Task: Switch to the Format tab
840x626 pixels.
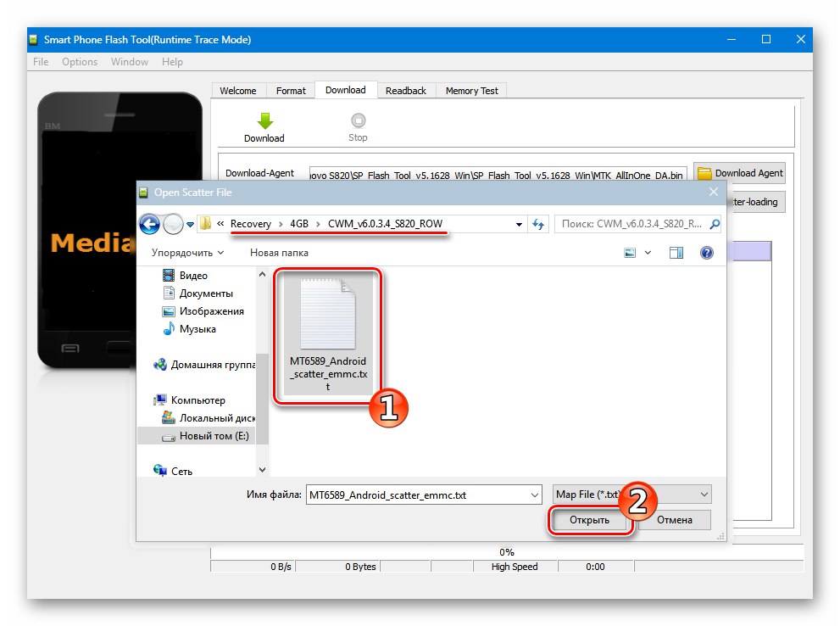Action: [x=291, y=90]
